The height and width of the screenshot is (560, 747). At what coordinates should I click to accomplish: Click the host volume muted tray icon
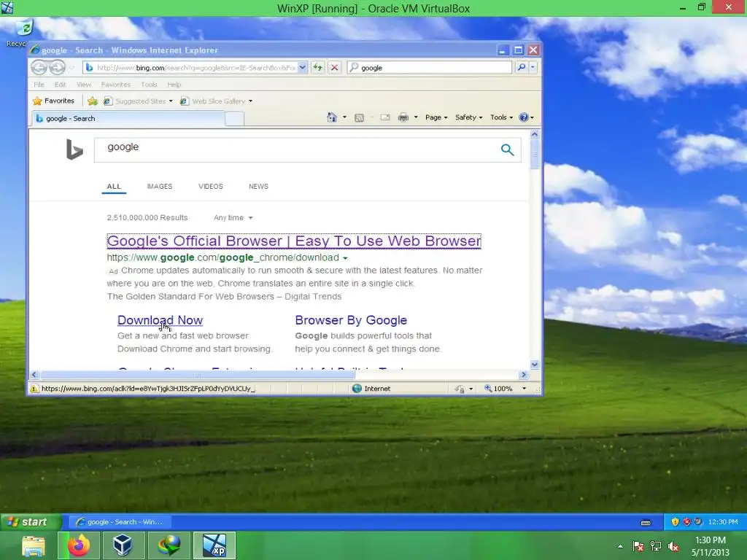pos(673,546)
